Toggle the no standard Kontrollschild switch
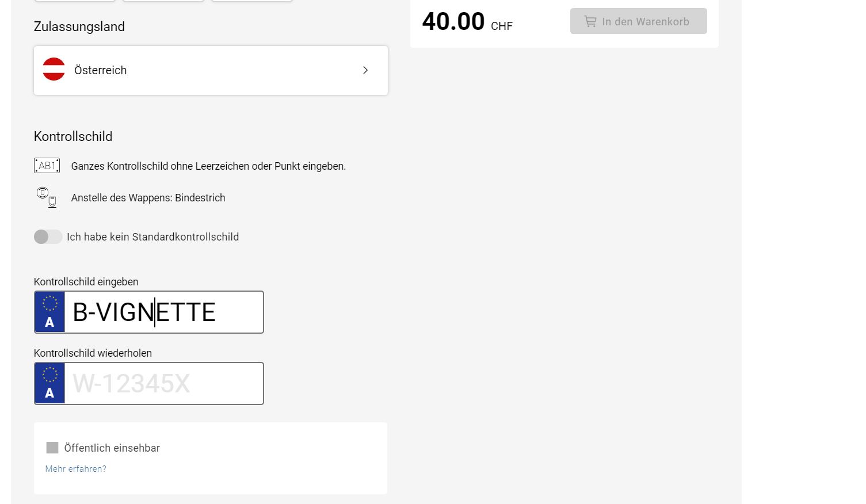 click(48, 236)
